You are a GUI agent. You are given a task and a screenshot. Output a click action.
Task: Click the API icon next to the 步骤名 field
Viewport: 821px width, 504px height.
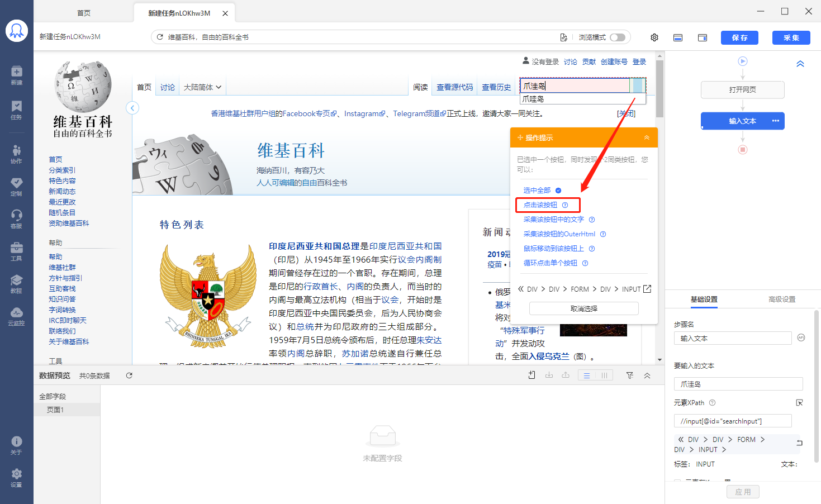pos(801,337)
